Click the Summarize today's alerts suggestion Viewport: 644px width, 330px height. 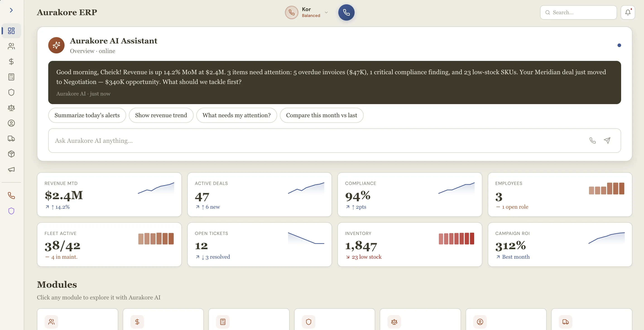(x=87, y=115)
